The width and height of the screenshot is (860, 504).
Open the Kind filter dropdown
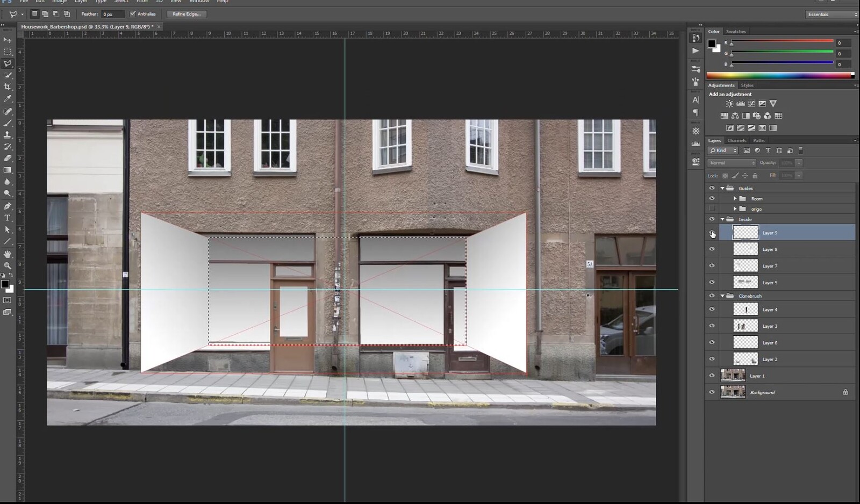click(x=723, y=150)
